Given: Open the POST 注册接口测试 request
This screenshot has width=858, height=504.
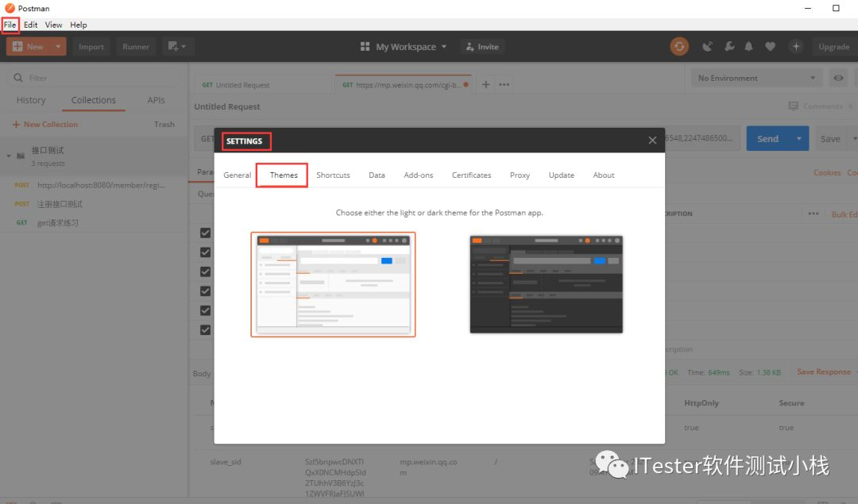Looking at the screenshot, I should coord(94,204).
